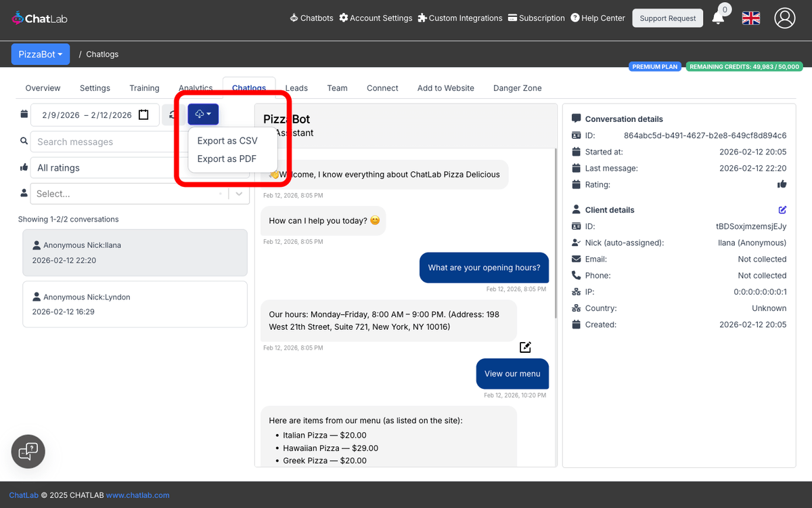Screen dimensions: 812x508
Task: Click the edit icon beside the chat message
Action: (x=525, y=347)
